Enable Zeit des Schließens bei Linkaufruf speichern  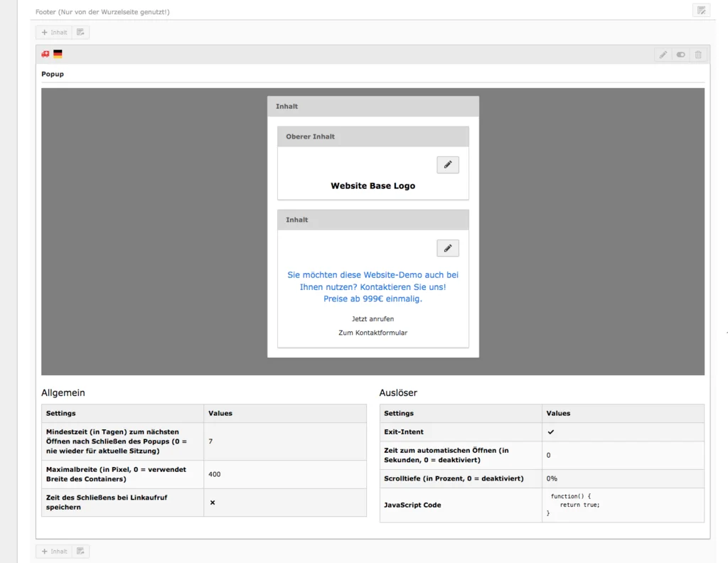[212, 503]
